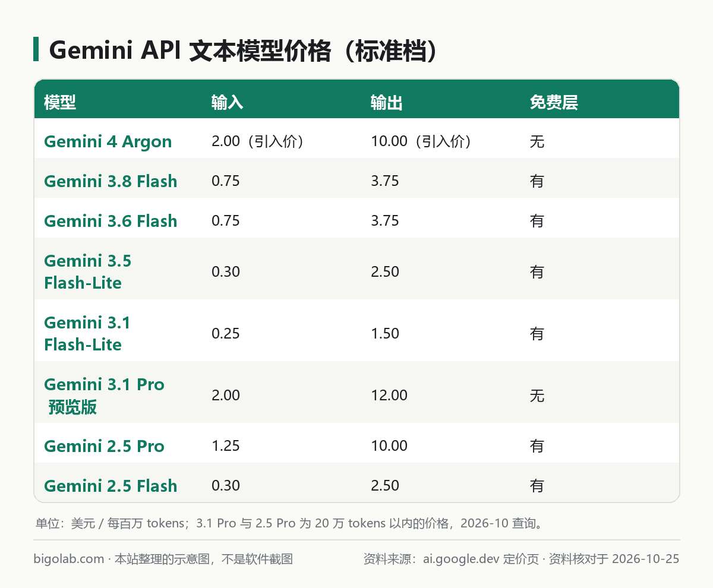Click output price 10.00 for Gemini 2.5 Pro
This screenshot has height=588, width=713.
pos(389,446)
